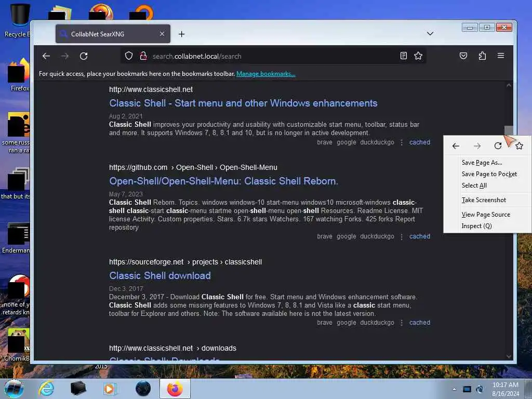Click 'brave' engine label under Open-Shell result
Screen dimensions: 532x399
324,236
